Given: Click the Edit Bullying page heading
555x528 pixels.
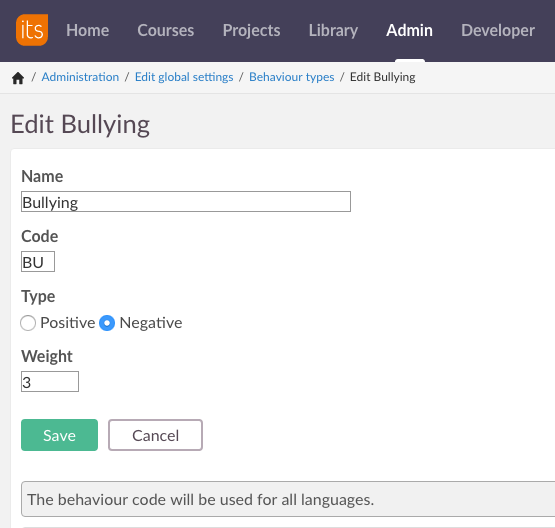Looking at the screenshot, I should [x=80, y=125].
